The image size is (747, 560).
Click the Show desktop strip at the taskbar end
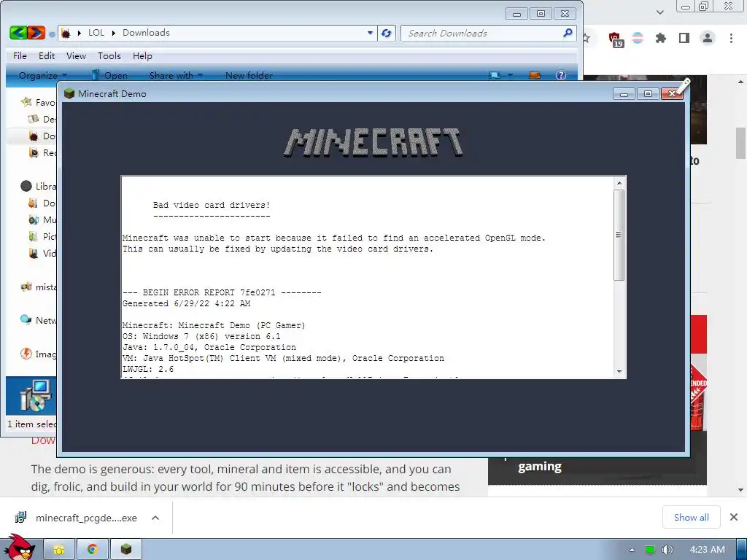pyautogui.click(x=741, y=550)
